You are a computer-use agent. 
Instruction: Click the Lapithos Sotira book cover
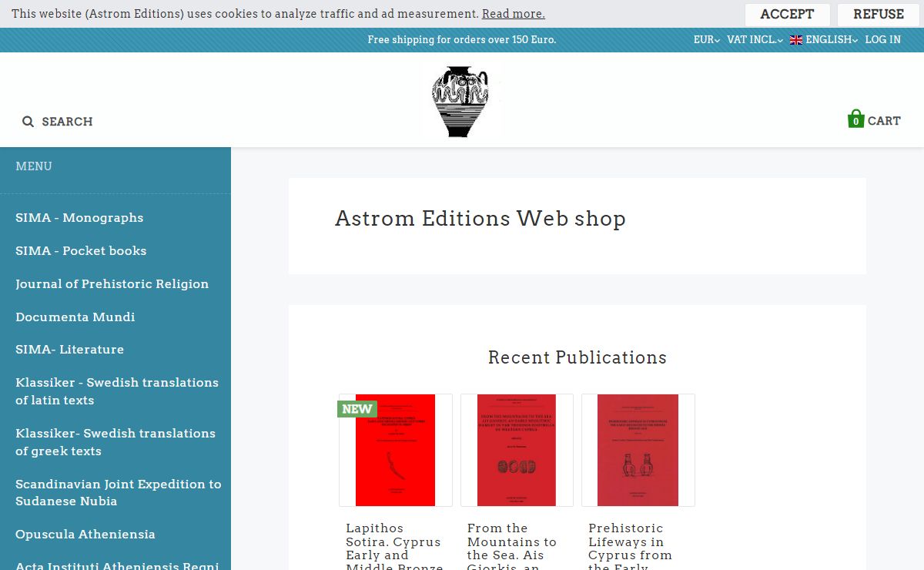click(x=396, y=451)
